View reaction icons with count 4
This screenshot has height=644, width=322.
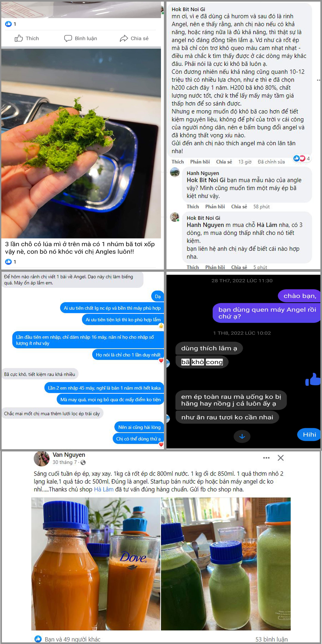coord(302,158)
